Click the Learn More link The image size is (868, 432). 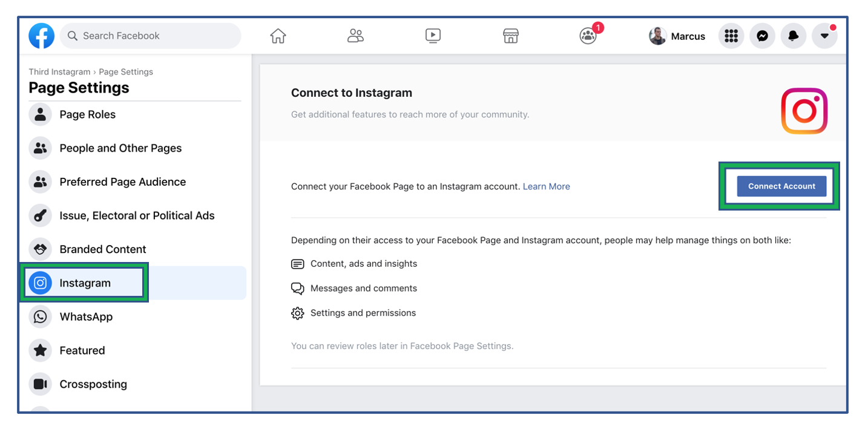click(547, 186)
